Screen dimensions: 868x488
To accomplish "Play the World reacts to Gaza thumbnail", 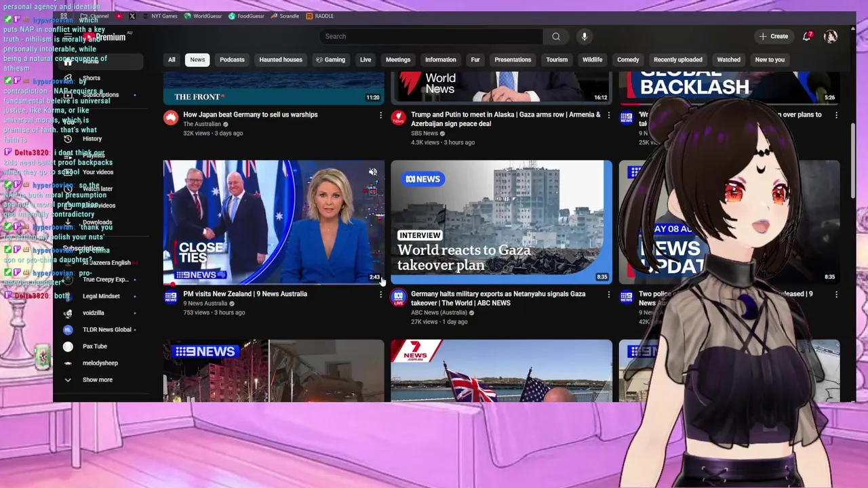I will point(501,222).
